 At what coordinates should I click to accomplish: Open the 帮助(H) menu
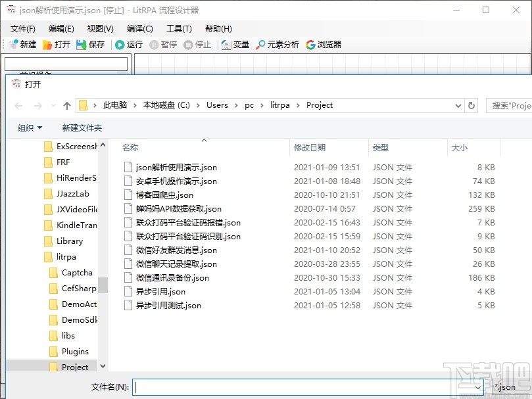pos(219,28)
